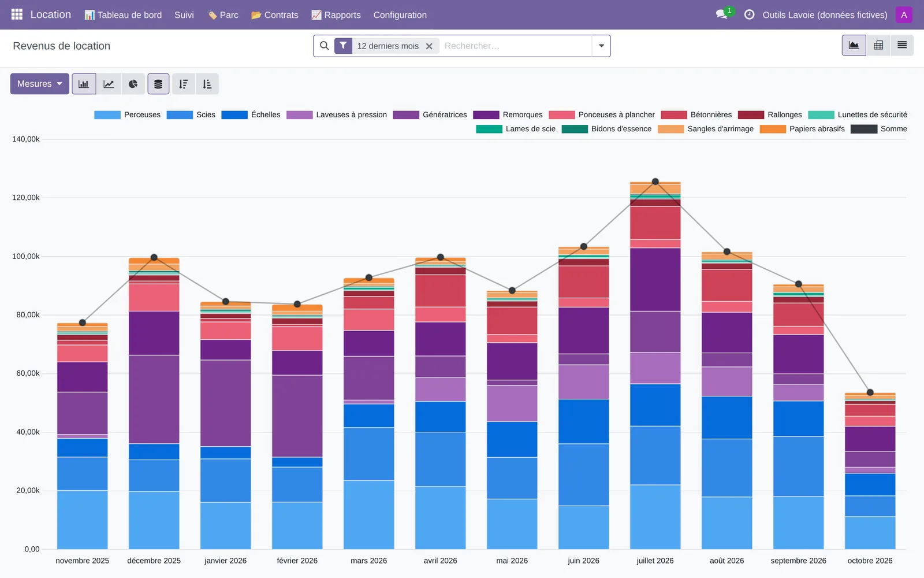Viewport: 924px width, 578px height.
Task: Open the Tableau de bord menu
Action: click(123, 15)
